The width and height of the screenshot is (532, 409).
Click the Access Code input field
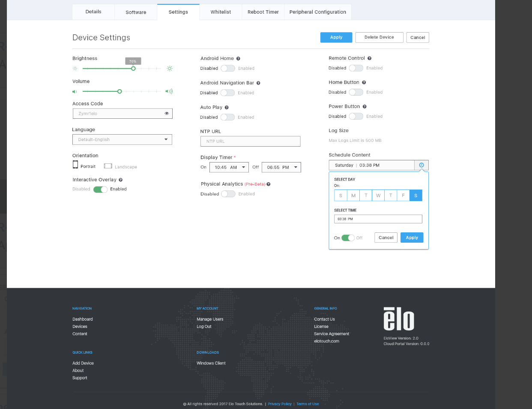click(123, 114)
